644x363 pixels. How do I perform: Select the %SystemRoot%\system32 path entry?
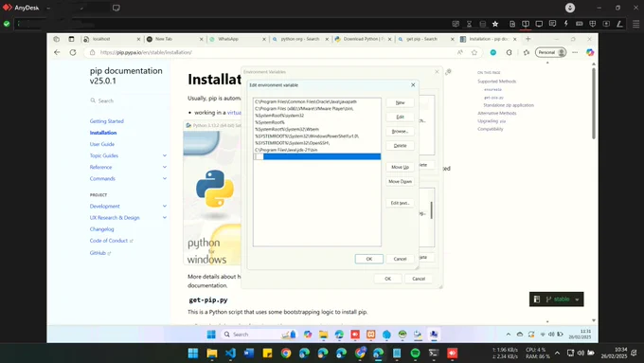pyautogui.click(x=316, y=116)
